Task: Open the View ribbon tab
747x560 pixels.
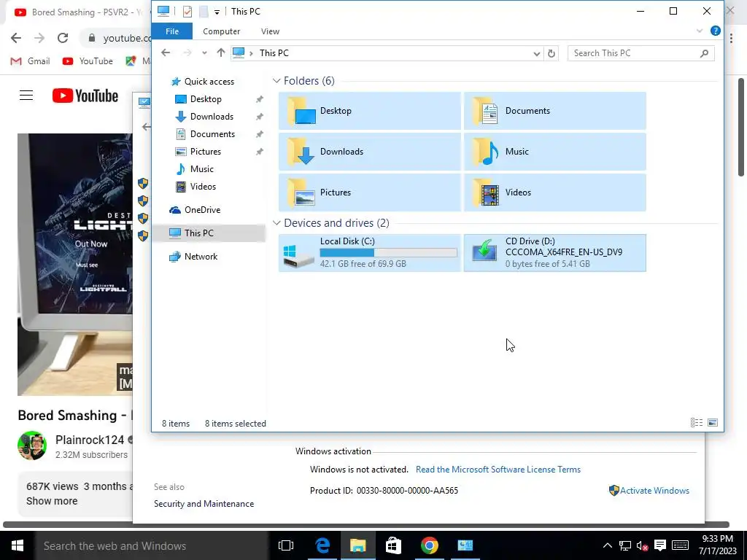Action: (270, 31)
